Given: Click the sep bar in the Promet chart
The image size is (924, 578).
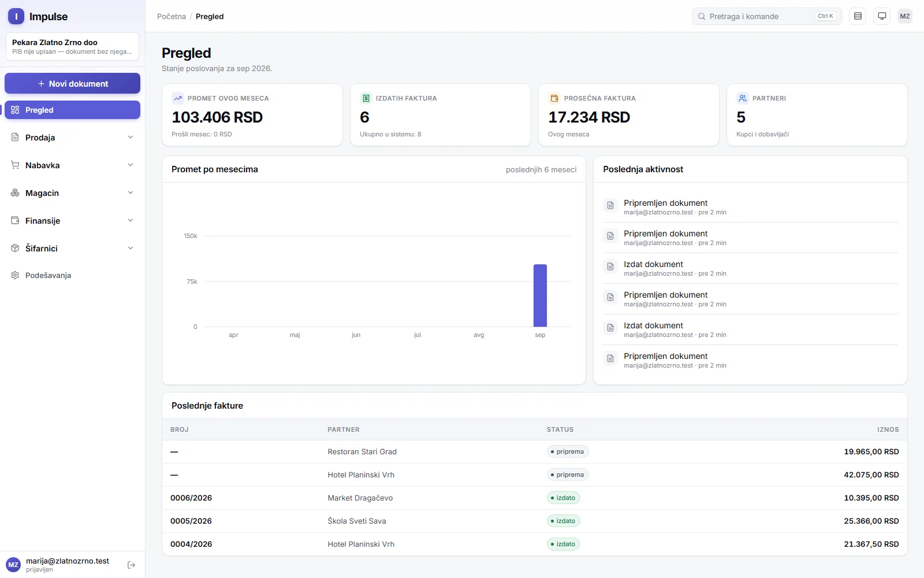Looking at the screenshot, I should click(540, 295).
